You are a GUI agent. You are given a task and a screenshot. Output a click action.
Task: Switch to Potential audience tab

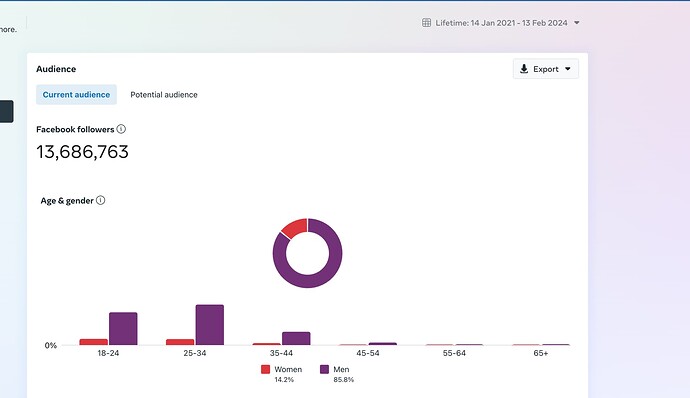(164, 95)
